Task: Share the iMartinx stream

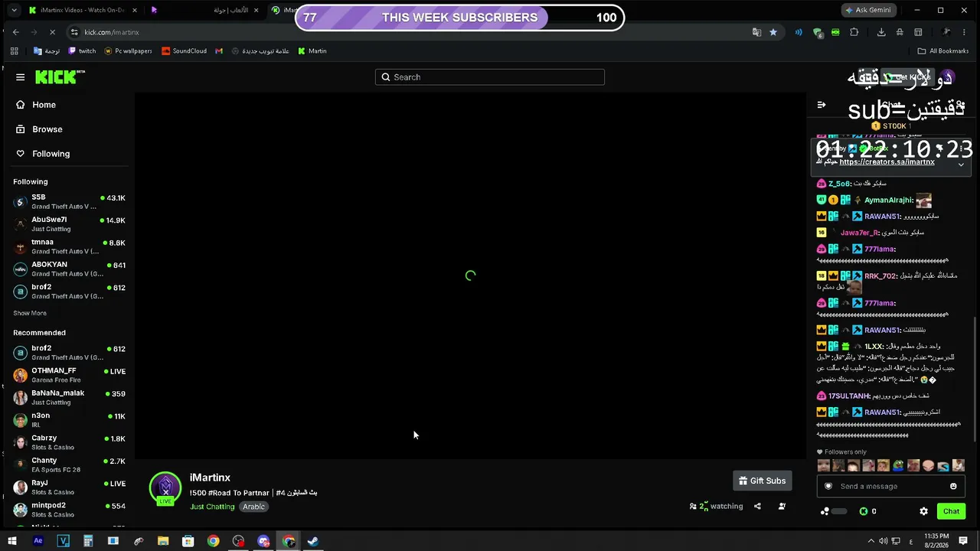Action: coord(757,506)
